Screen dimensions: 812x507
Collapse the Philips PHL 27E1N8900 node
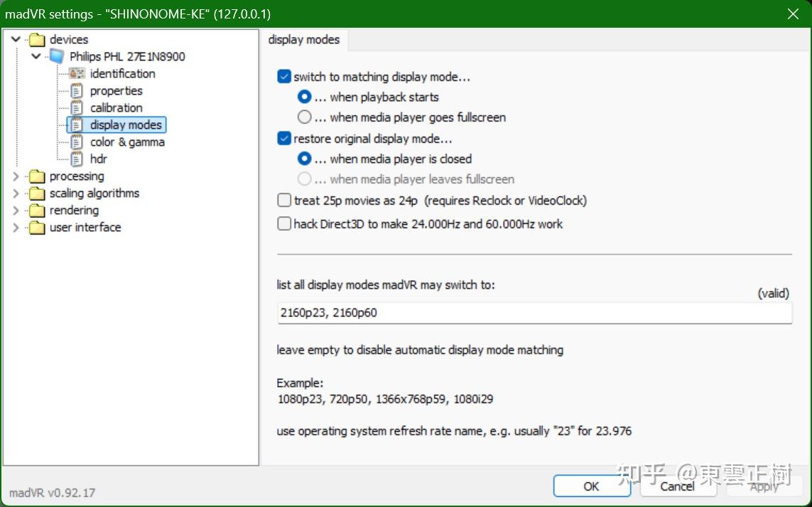tap(36, 56)
